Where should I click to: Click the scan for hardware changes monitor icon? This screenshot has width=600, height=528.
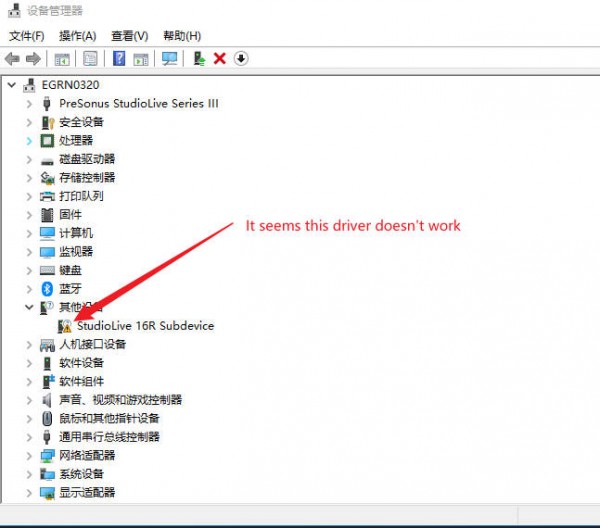click(x=169, y=59)
